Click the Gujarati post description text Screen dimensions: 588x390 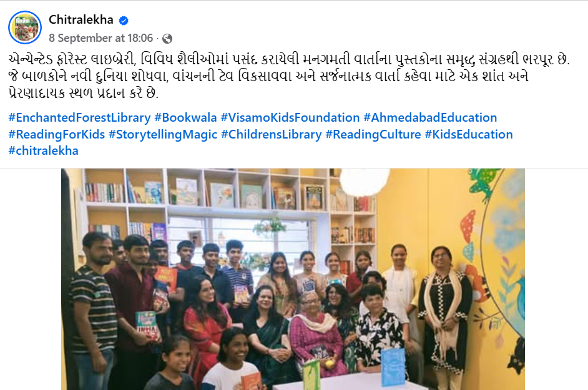289,76
